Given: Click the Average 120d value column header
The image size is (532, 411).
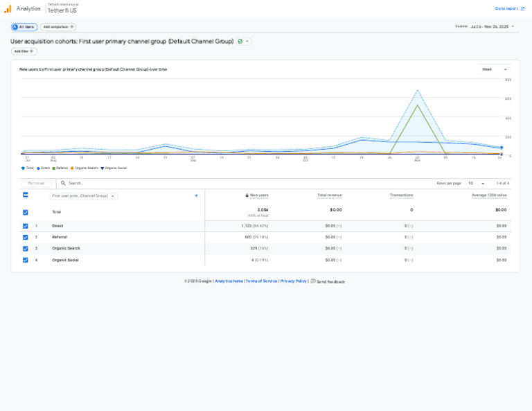Looking at the screenshot, I should 489,195.
